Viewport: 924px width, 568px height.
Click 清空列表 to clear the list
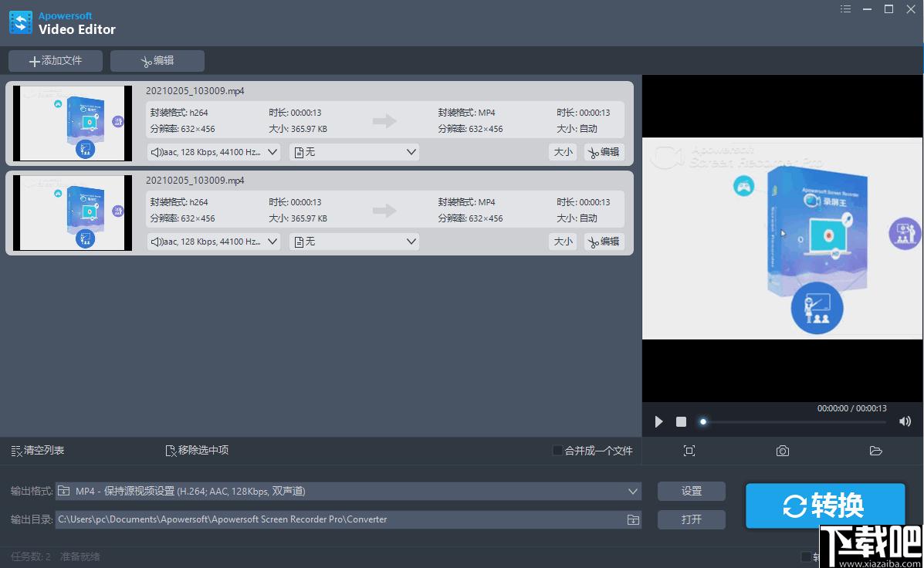(38, 450)
